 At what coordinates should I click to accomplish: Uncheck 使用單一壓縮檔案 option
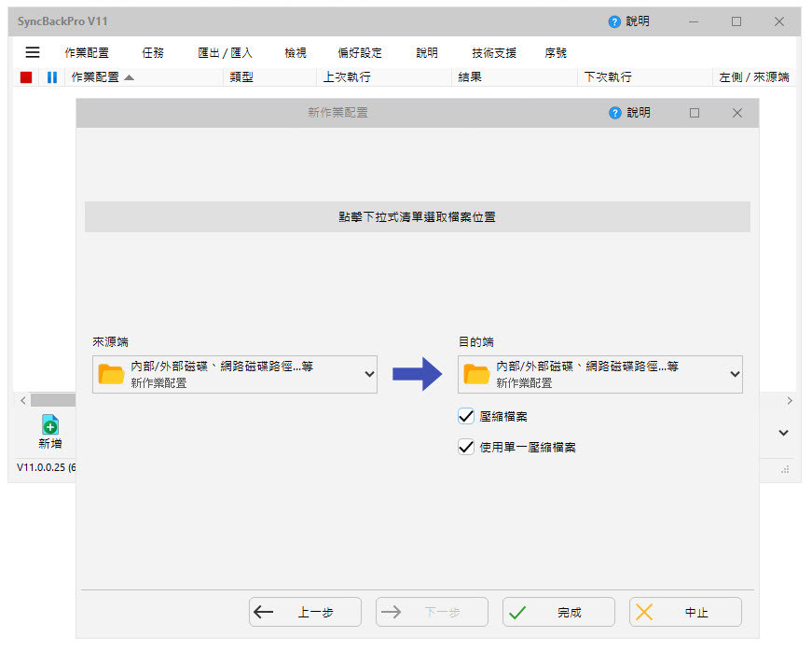[x=467, y=447]
